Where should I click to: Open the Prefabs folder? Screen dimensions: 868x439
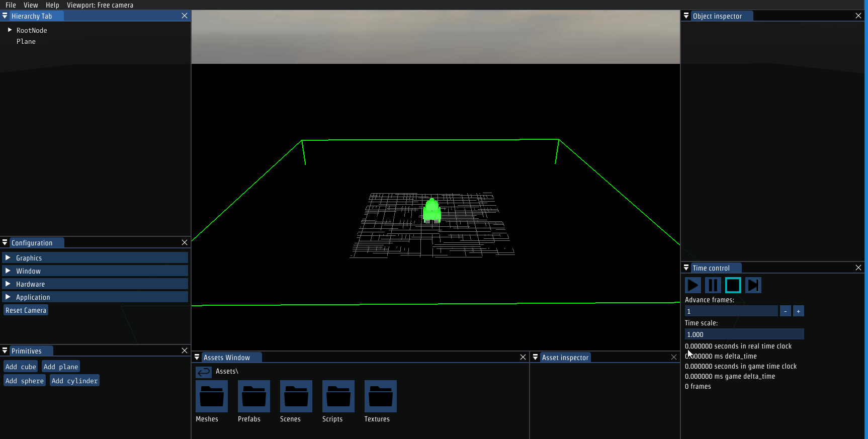pos(254,396)
